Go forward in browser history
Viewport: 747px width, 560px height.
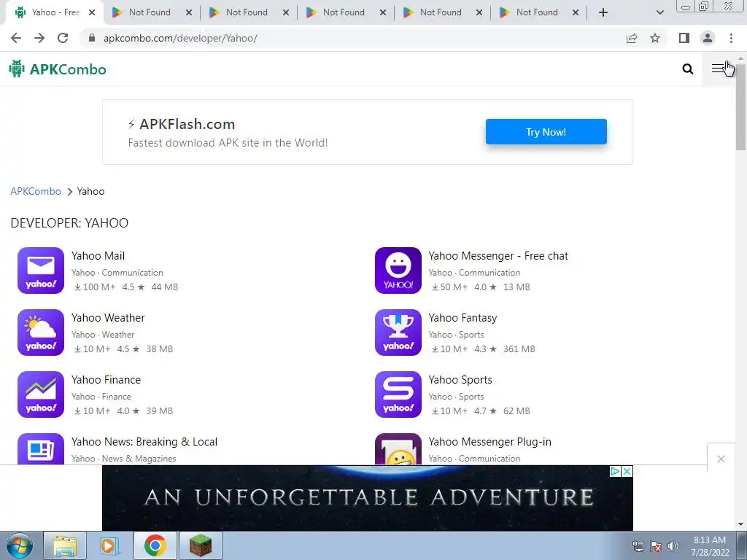tap(39, 38)
